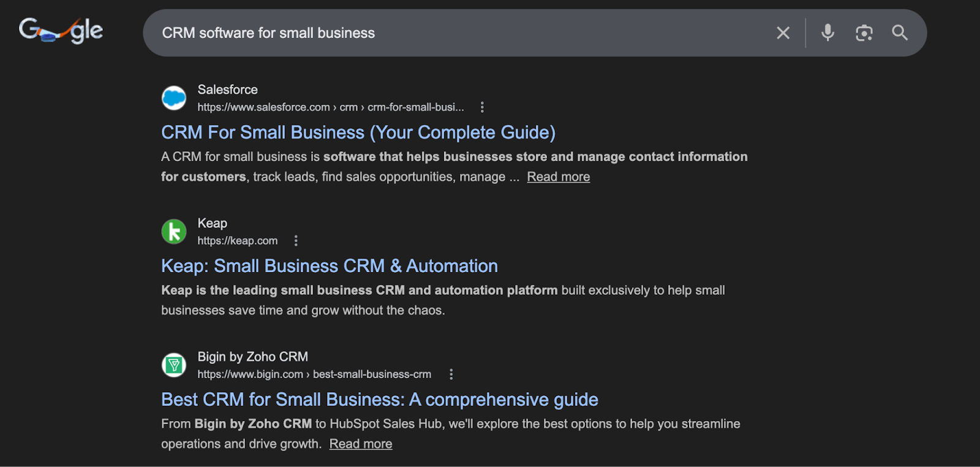The width and height of the screenshot is (980, 467).
Task: Open more options for Salesforce result
Action: click(482, 107)
